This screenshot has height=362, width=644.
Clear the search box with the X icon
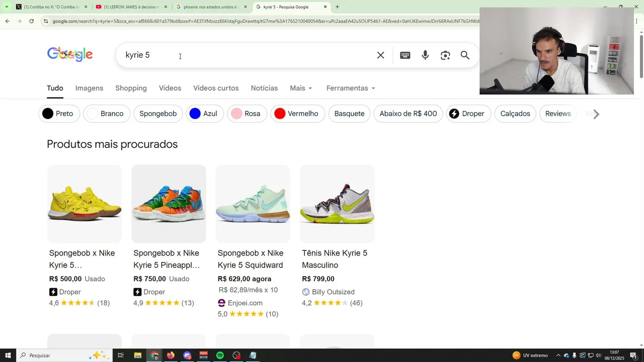coord(381,55)
